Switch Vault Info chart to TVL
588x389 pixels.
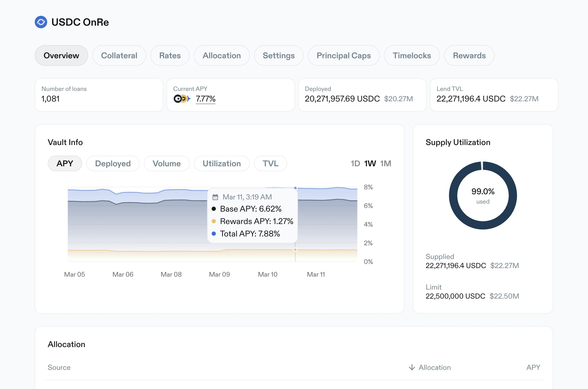[x=270, y=163]
